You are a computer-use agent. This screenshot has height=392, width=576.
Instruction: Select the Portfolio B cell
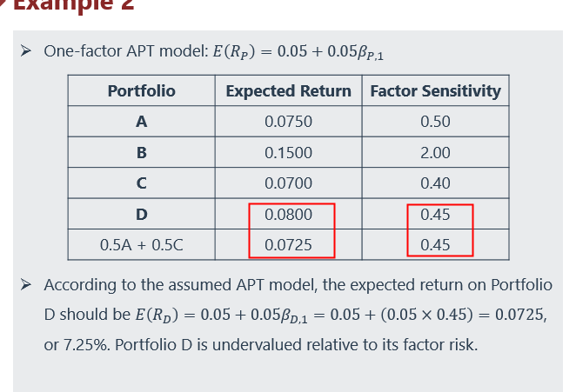click(141, 152)
